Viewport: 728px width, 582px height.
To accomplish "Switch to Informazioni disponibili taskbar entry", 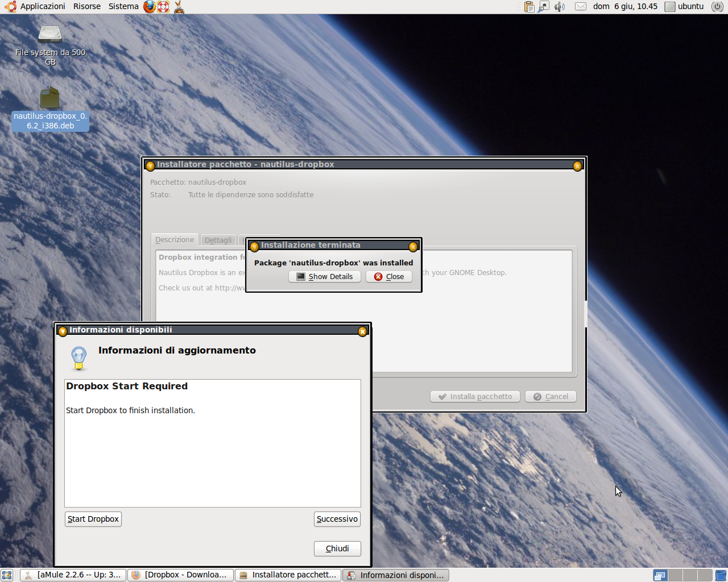I will (x=396, y=575).
